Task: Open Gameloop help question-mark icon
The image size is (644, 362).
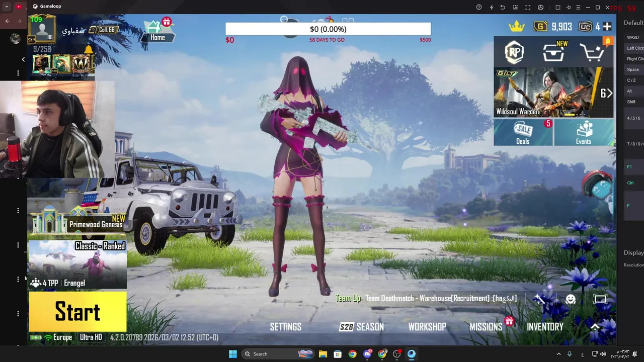Action: [479, 7]
